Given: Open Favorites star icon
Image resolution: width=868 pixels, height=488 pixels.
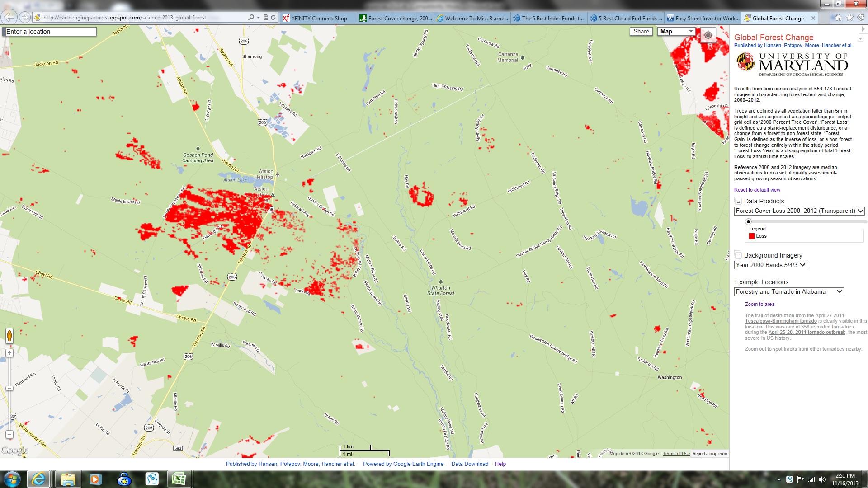Looking at the screenshot, I should [x=849, y=18].
